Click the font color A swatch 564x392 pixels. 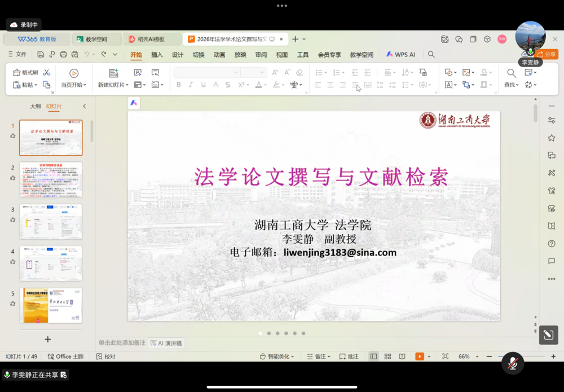click(x=258, y=85)
